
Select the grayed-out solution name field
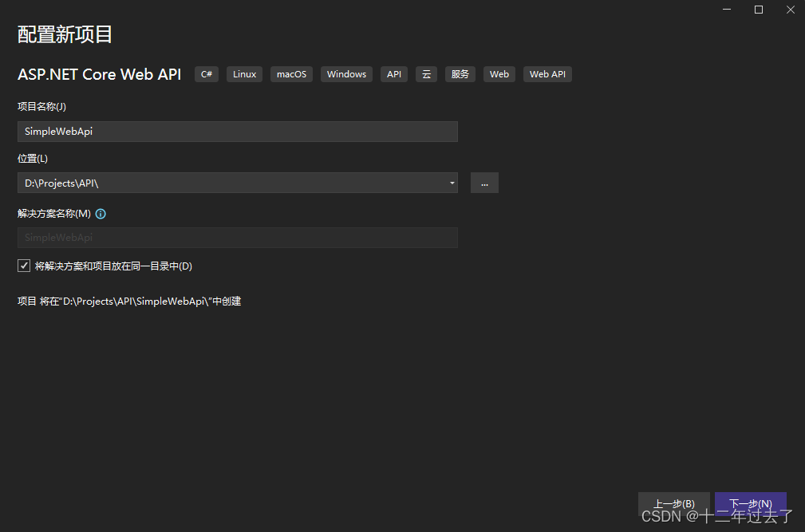[237, 237]
